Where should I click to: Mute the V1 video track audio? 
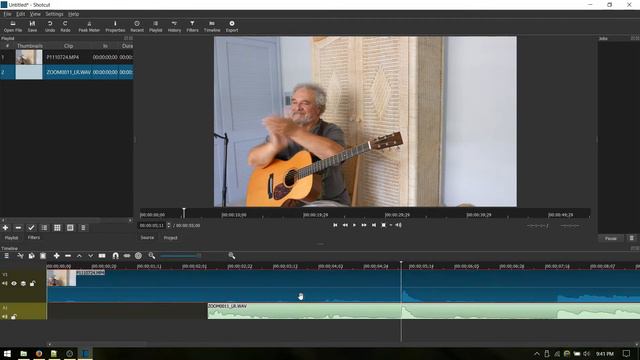click(x=5, y=283)
